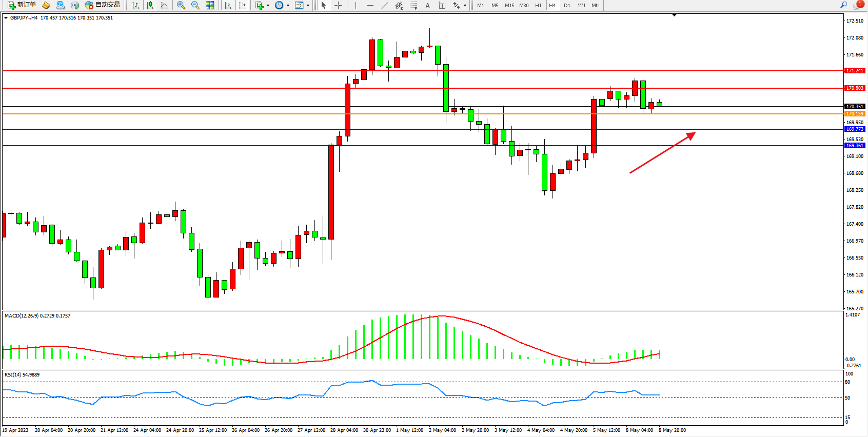Click the orange 170.159 price level line label

point(855,114)
